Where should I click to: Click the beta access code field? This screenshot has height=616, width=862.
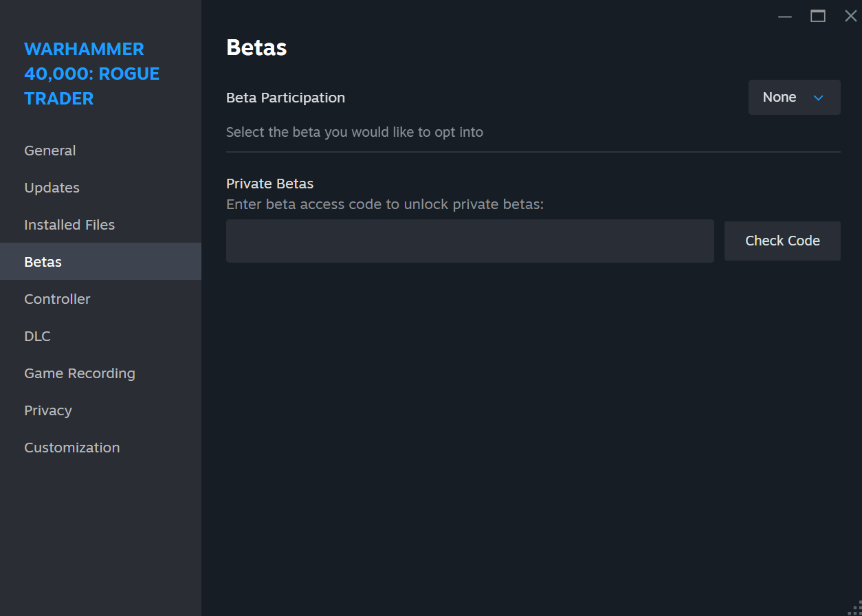pyautogui.click(x=470, y=241)
